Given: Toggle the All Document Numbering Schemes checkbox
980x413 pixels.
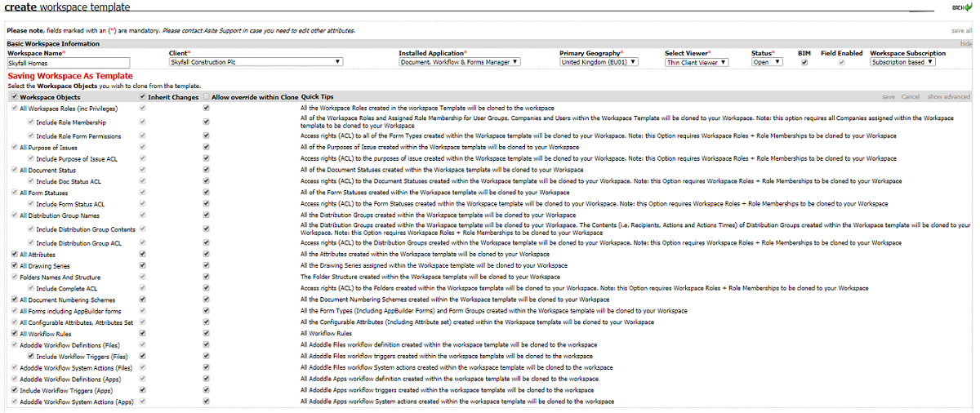Looking at the screenshot, I should tap(14, 300).
